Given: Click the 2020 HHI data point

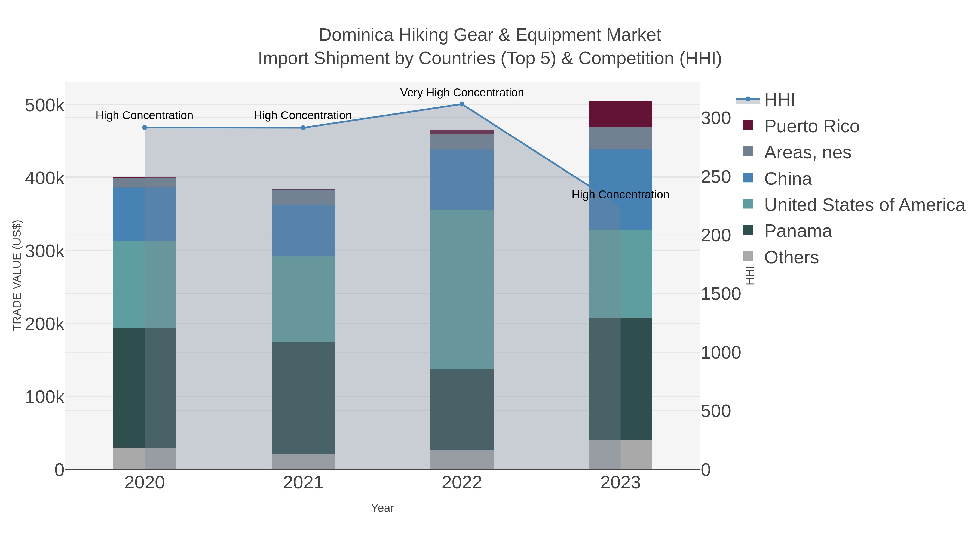Looking at the screenshot, I should (x=145, y=128).
